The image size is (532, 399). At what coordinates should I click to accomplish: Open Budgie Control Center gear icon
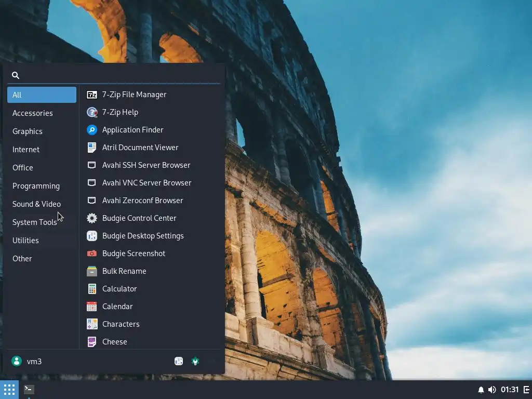click(x=92, y=218)
